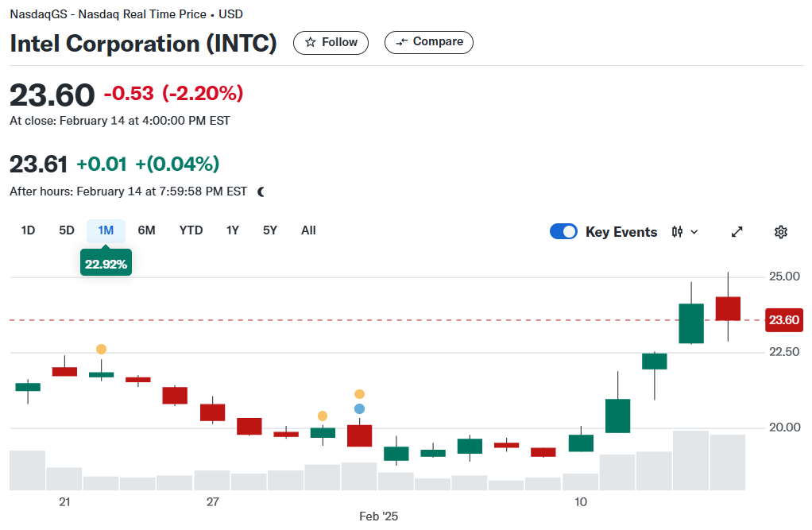The height and width of the screenshot is (530, 812).
Task: Click the after-hours moon icon
Action: click(x=261, y=191)
